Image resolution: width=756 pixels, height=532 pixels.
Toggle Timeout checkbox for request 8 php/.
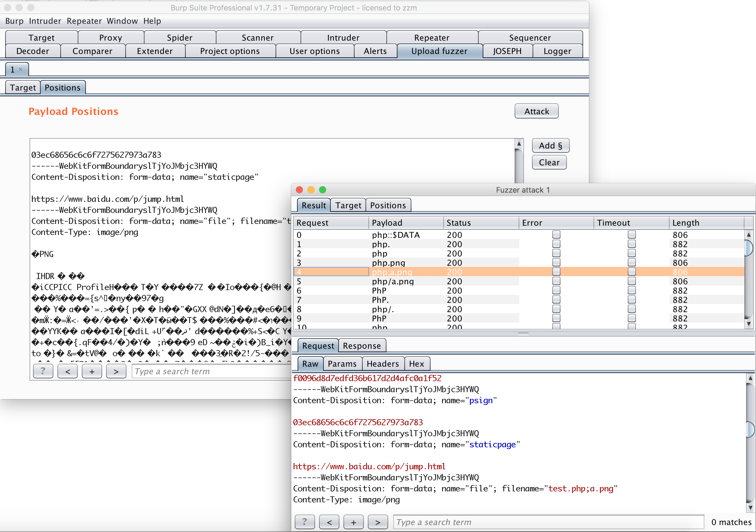(x=632, y=308)
